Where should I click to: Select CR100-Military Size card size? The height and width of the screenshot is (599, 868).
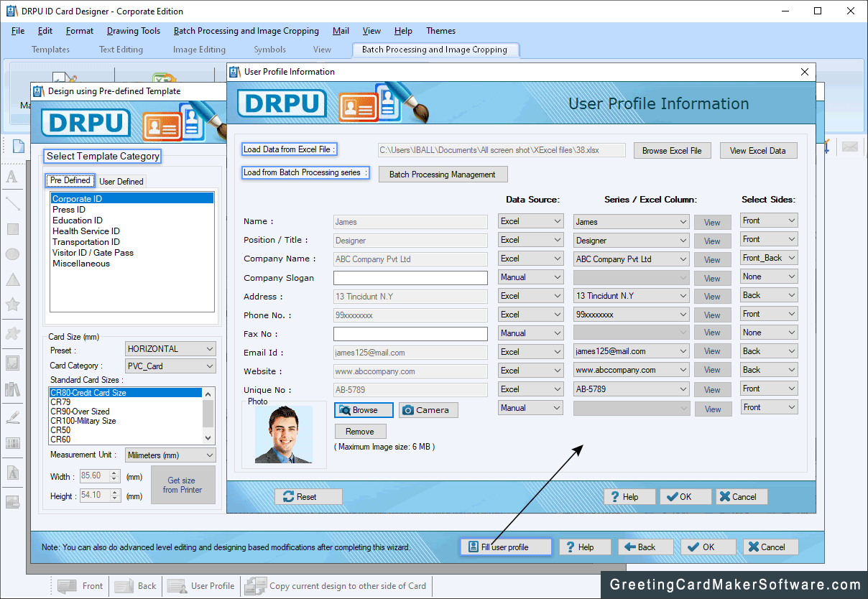pyautogui.click(x=83, y=421)
